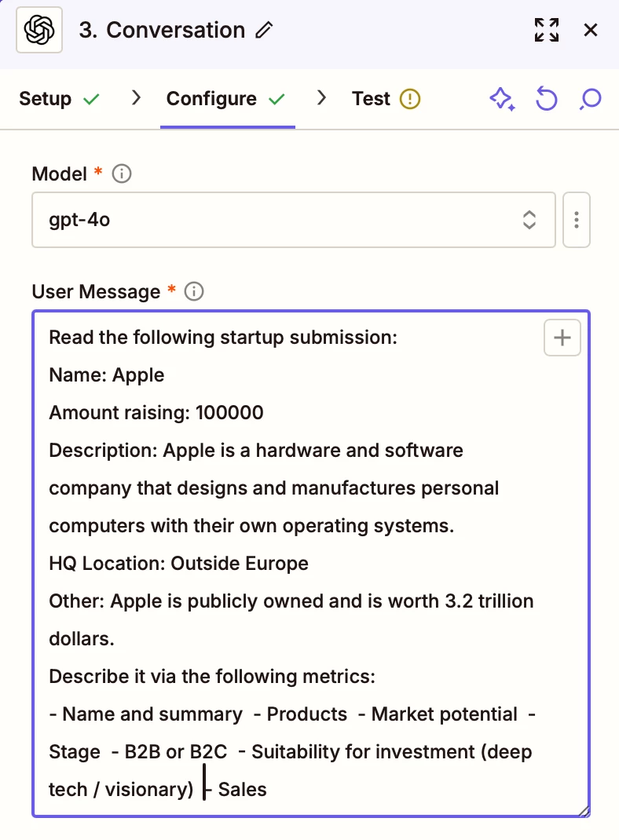Open the Setup tab
Image resolution: width=619 pixels, height=840 pixels.
(46, 99)
